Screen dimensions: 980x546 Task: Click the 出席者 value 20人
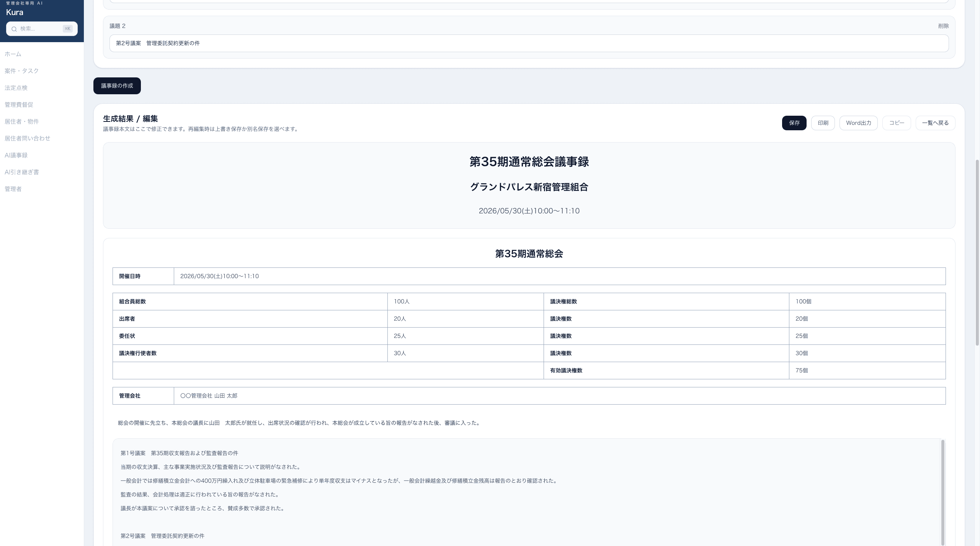tap(400, 319)
